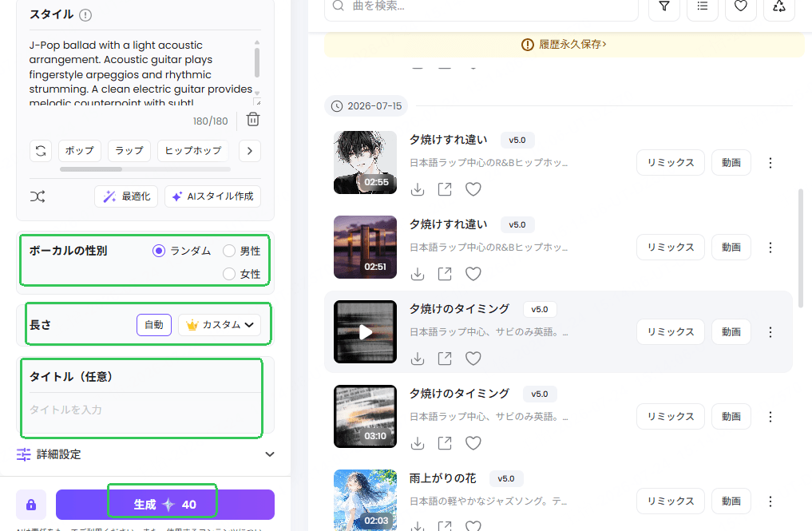The height and width of the screenshot is (531, 812).
Task: Show favorites with heart icon at top
Action: (x=740, y=6)
